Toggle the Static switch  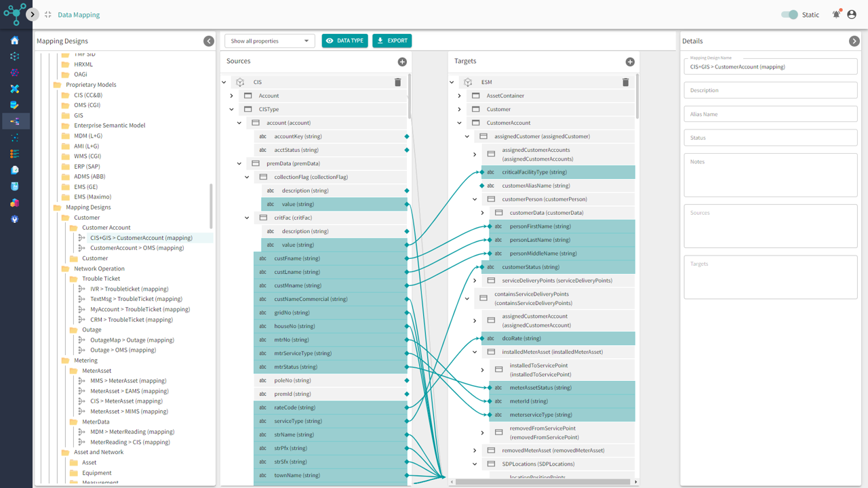(789, 15)
